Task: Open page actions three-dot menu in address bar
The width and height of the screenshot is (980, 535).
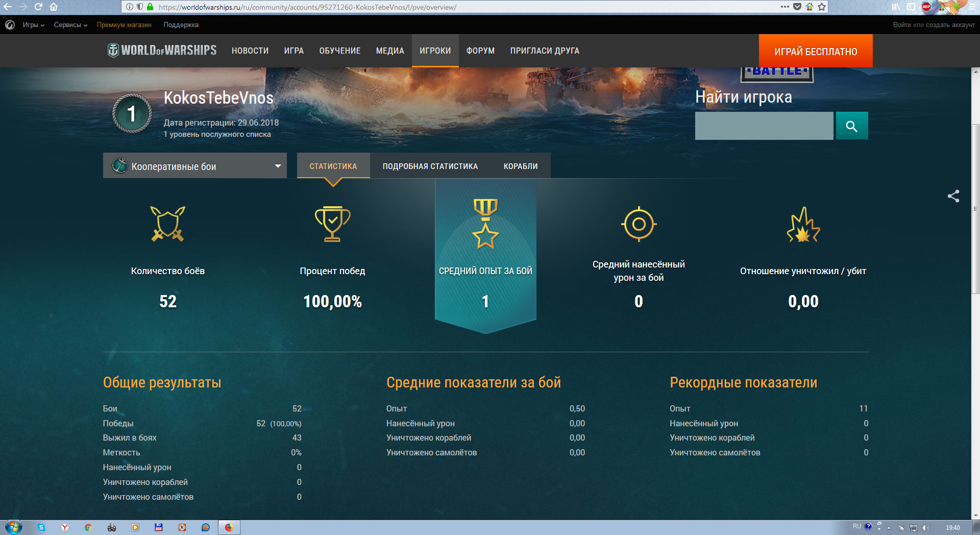Action: 785,7
